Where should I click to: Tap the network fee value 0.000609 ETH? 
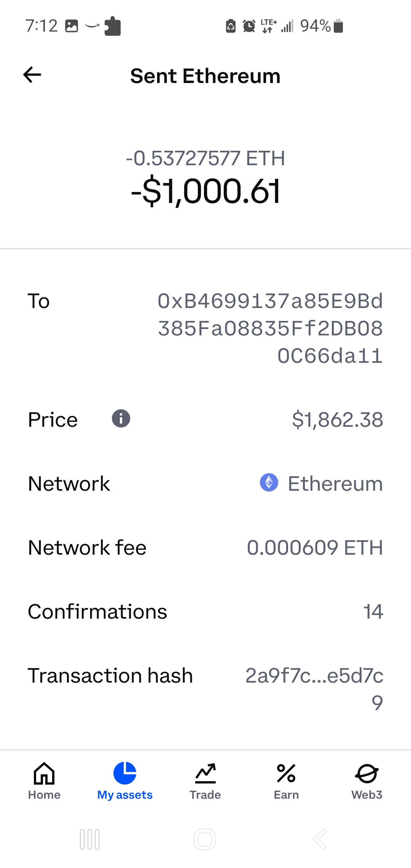click(315, 547)
